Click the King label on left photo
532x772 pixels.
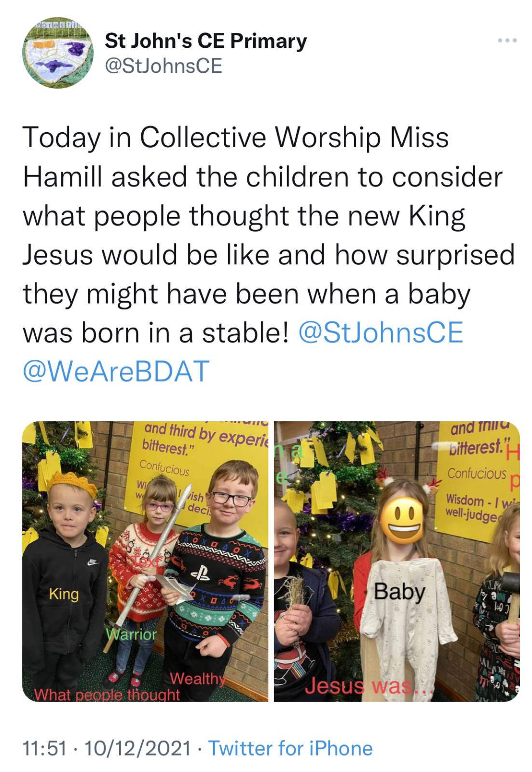coord(64,594)
